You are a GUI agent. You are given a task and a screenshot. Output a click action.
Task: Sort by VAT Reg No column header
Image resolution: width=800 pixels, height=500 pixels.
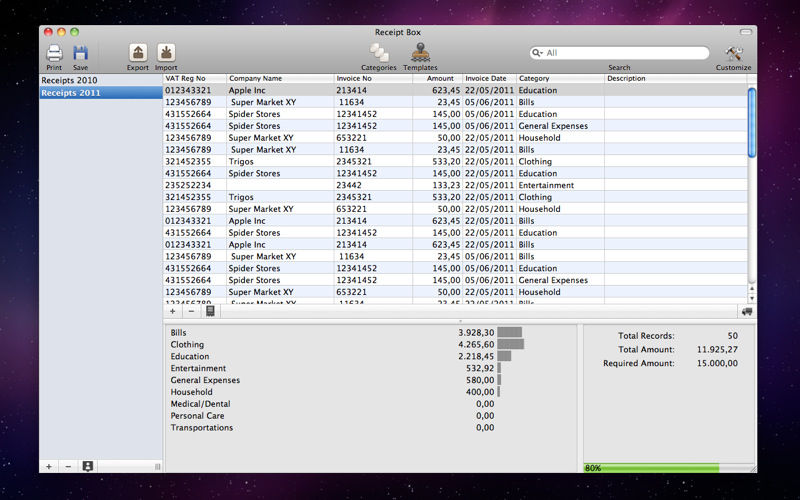195,79
